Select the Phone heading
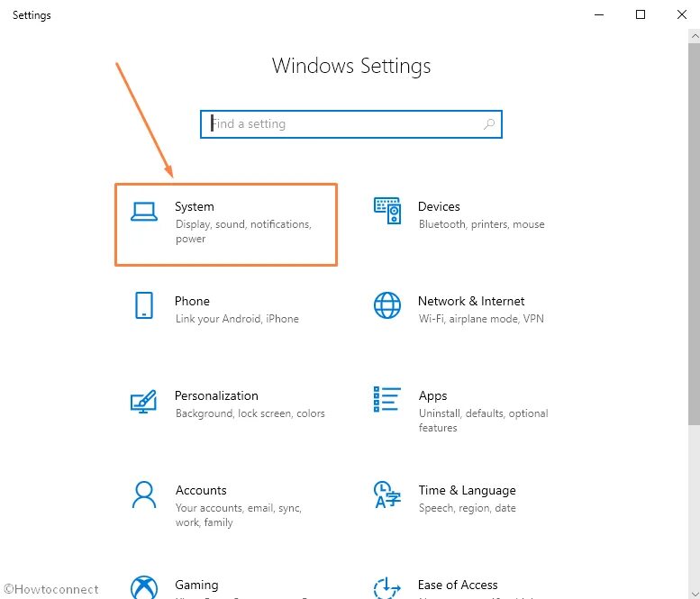This screenshot has height=599, width=700. 192,301
